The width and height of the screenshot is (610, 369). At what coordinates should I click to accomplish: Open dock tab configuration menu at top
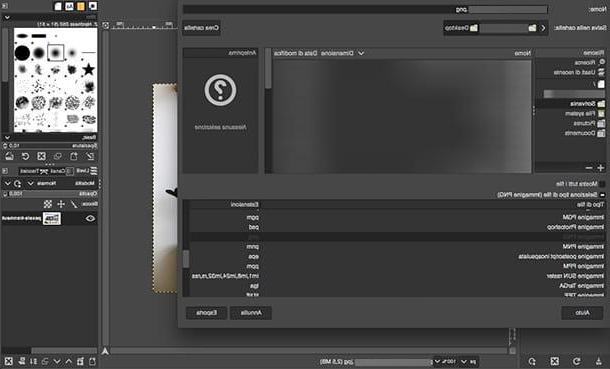click(x=5, y=6)
